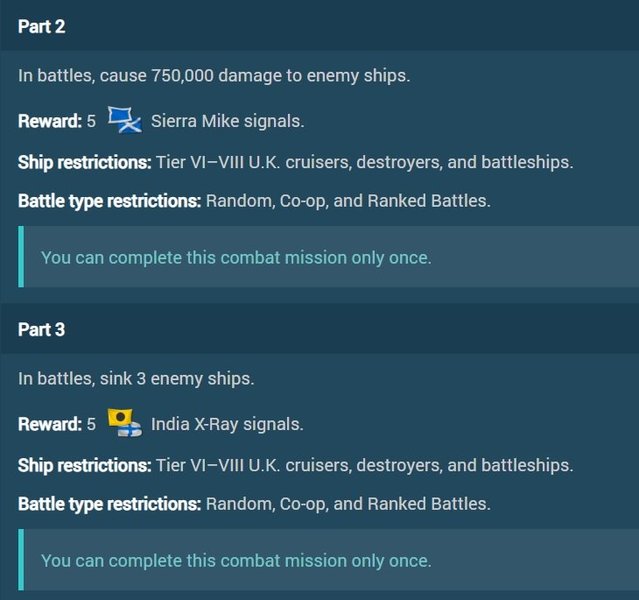
Task: Click Part 3's Ship restrictions label
Action: 85,465
